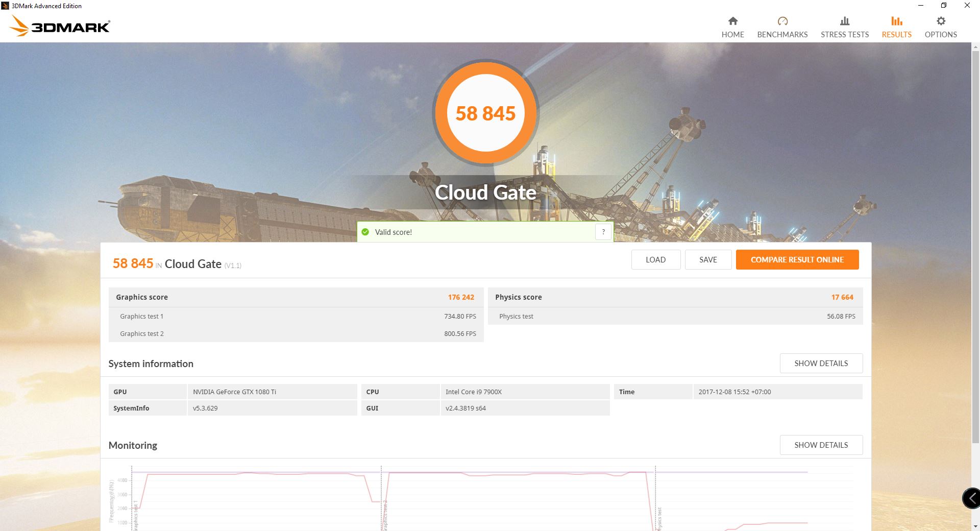
Task: Click the Valid score! message
Action: [x=393, y=232]
